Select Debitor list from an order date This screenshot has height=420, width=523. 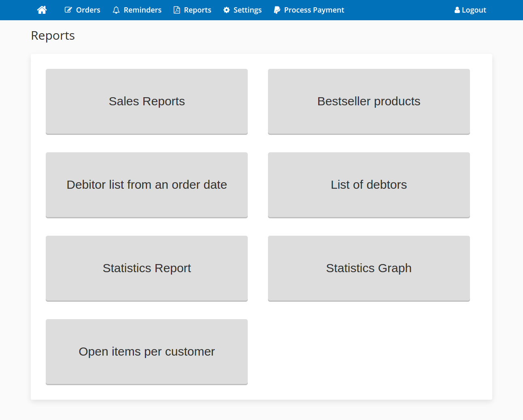point(147,185)
